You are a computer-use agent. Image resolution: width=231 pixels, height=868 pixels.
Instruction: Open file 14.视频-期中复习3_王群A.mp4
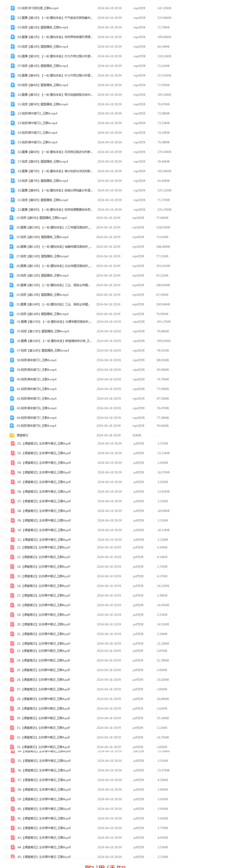click(x=37, y=133)
